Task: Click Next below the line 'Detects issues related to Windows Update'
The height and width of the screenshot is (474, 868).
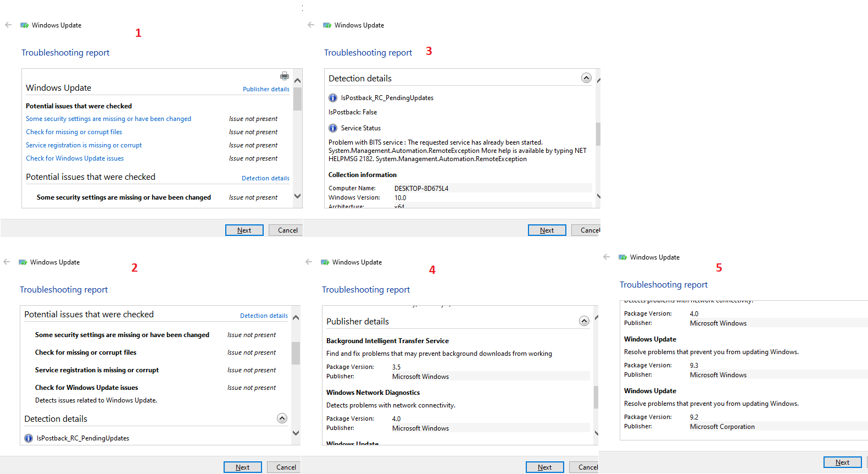Action: 243,467
